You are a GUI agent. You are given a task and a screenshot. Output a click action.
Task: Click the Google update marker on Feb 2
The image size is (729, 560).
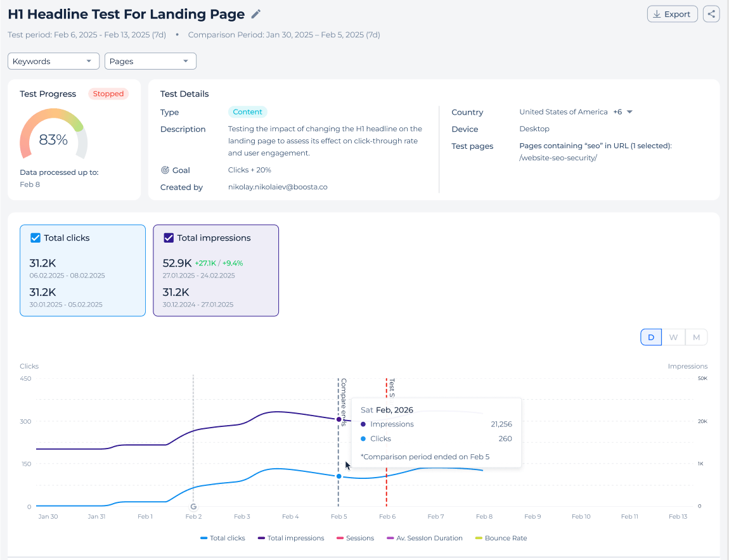click(x=193, y=507)
